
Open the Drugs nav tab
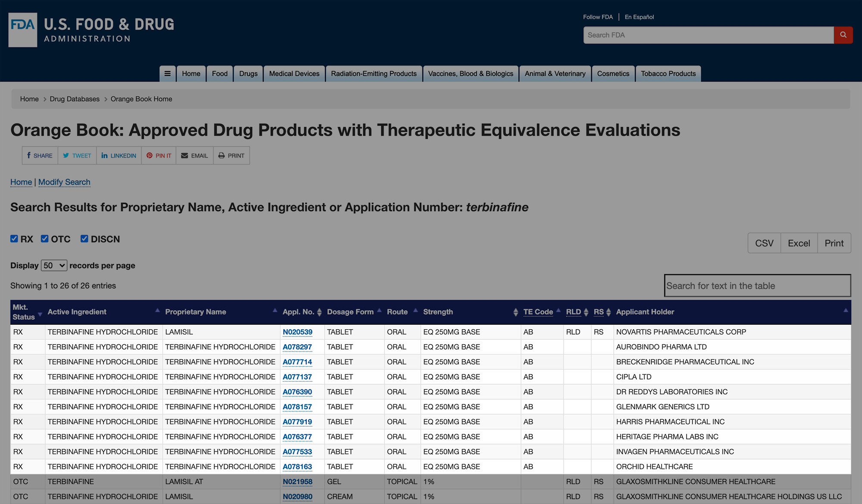[248, 74]
